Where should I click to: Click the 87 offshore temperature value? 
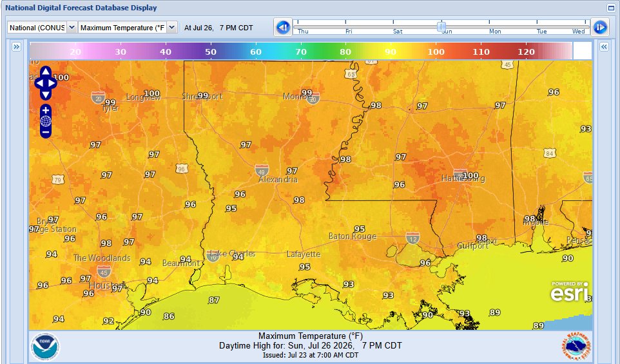(214, 300)
